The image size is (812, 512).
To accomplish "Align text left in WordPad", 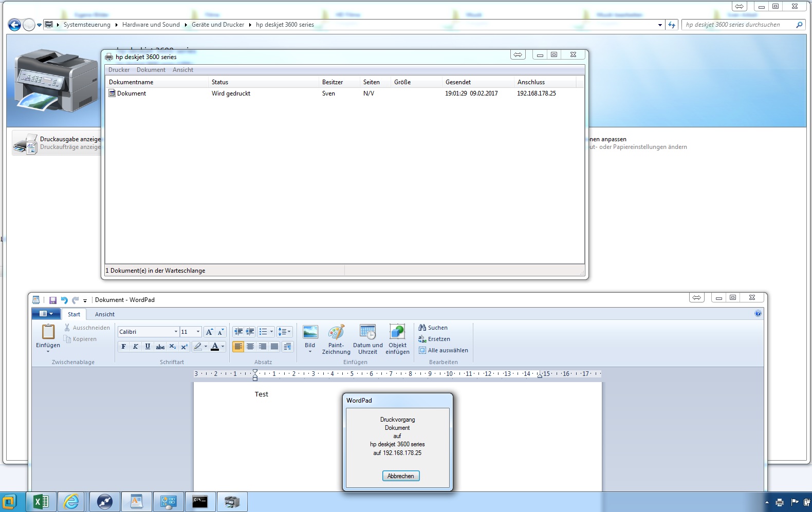I will [x=238, y=347].
